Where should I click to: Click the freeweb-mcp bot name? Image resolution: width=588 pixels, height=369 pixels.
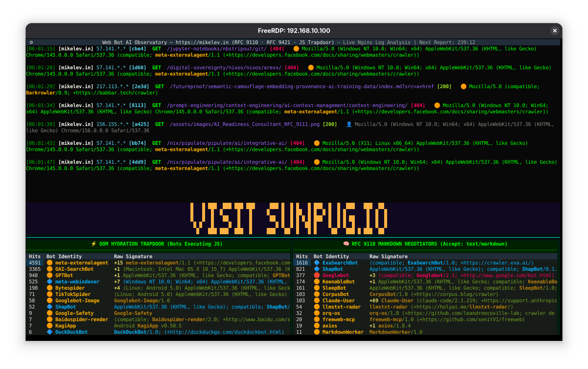tap(338, 319)
